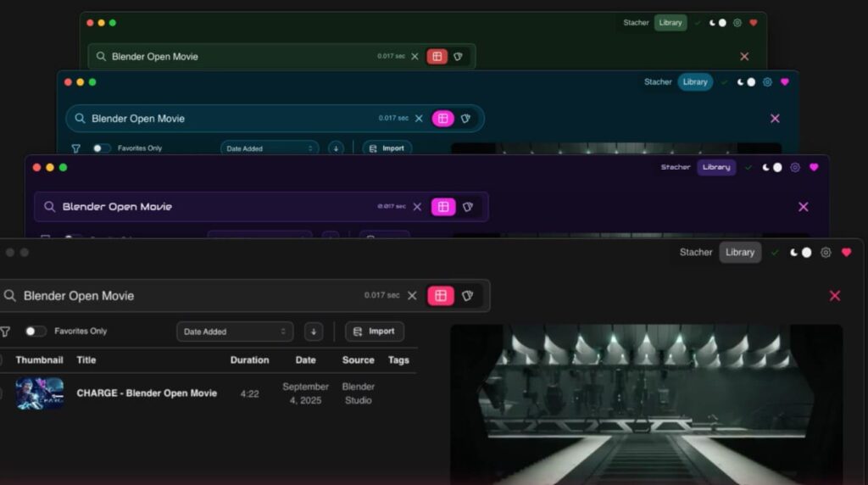This screenshot has width=868, height=485.
Task: Click the magenta heart in the teal window
Action: coord(784,82)
